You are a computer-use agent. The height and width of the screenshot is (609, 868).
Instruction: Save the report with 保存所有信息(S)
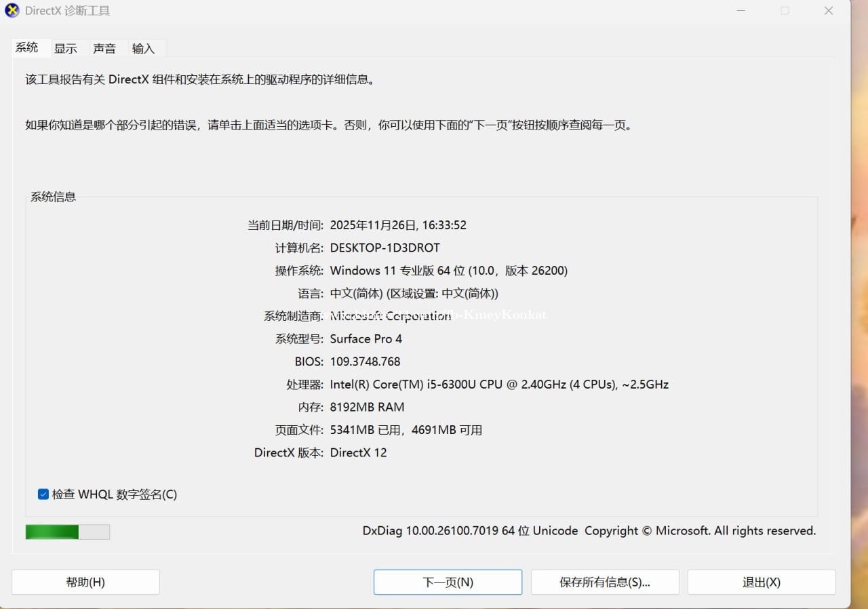(x=604, y=582)
